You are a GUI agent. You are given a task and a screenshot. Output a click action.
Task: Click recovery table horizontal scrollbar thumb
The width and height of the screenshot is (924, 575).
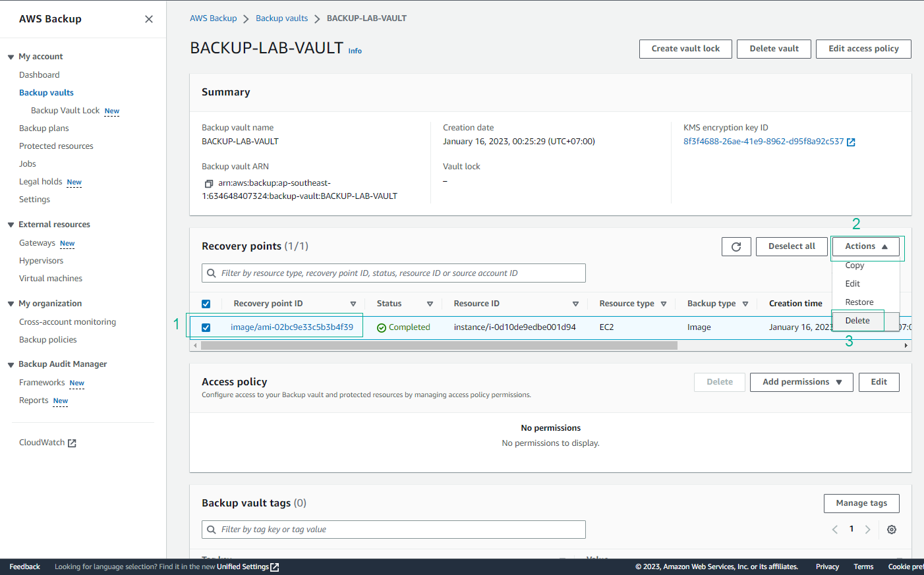coord(439,346)
